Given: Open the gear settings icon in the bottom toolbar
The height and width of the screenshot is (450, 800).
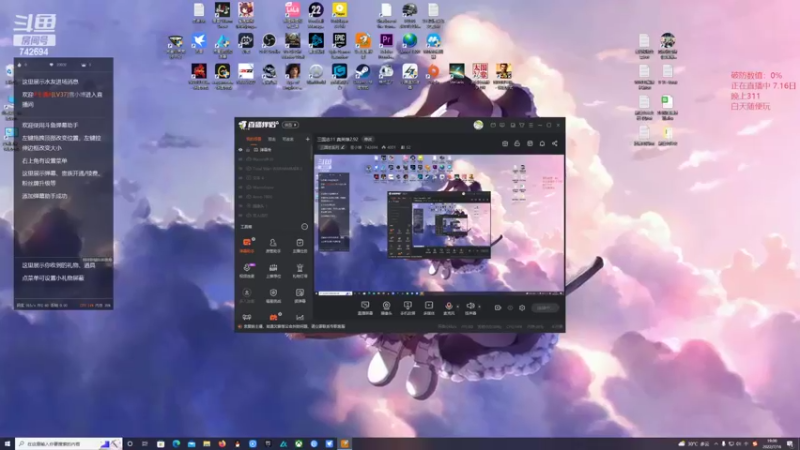Looking at the screenshot, I should [x=522, y=308].
